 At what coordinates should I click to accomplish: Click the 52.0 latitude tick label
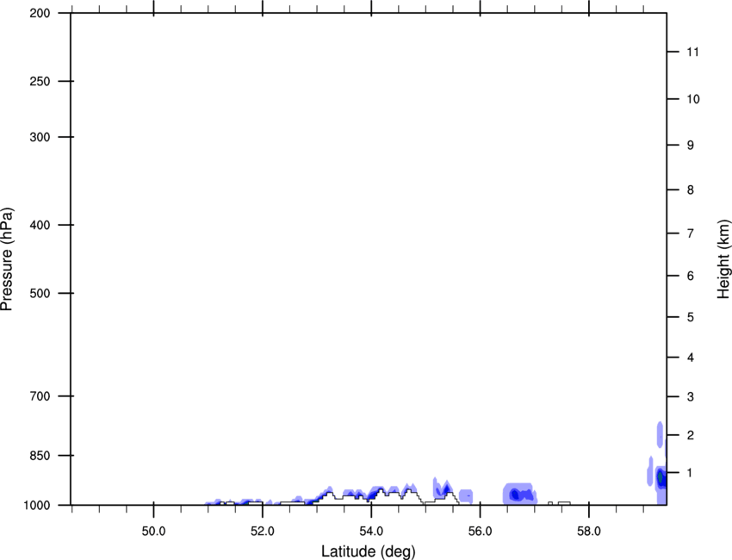263,532
